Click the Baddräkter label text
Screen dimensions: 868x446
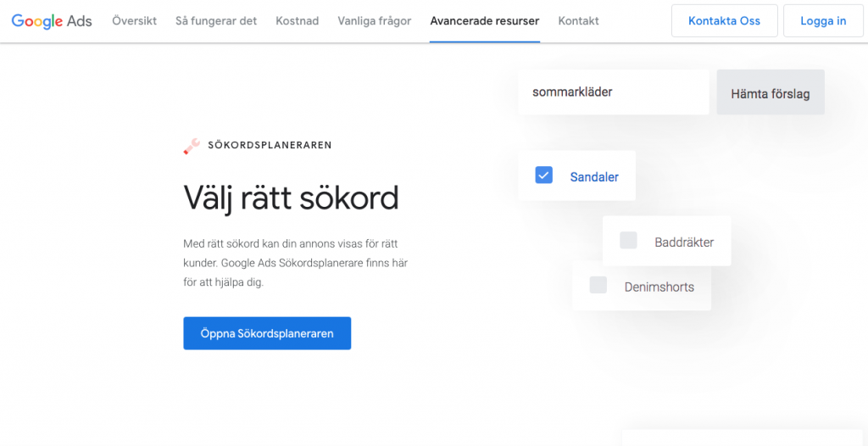(x=684, y=243)
